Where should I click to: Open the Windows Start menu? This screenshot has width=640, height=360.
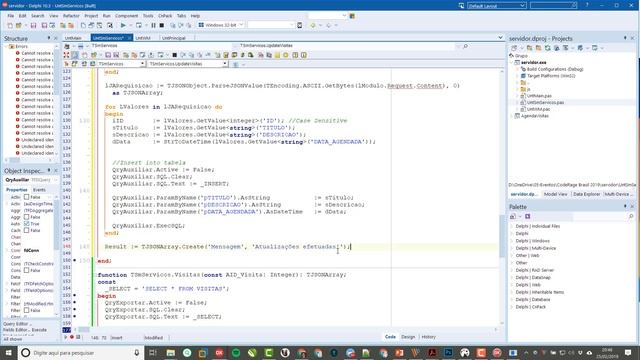pos(8,352)
